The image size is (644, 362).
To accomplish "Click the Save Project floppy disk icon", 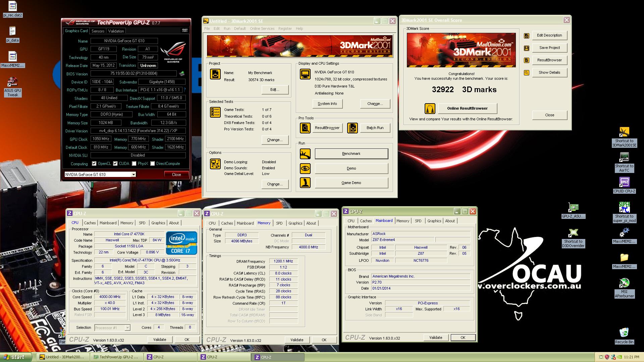I will [527, 48].
